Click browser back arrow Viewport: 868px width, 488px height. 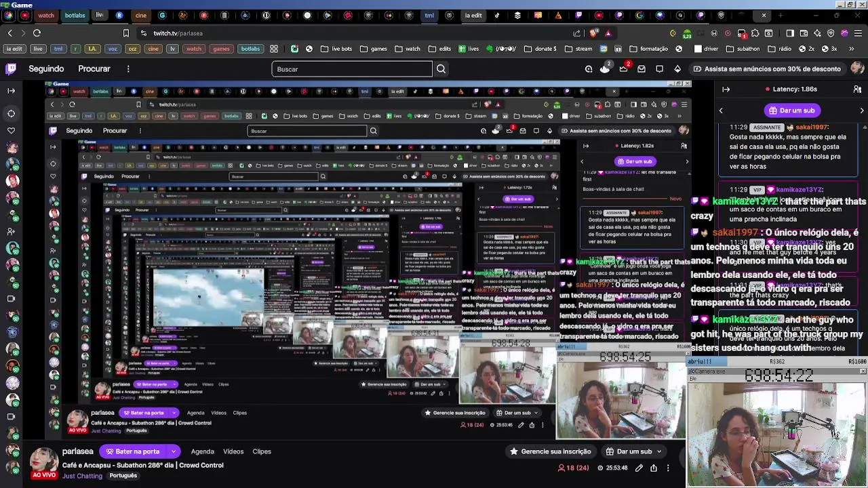coord(9,33)
